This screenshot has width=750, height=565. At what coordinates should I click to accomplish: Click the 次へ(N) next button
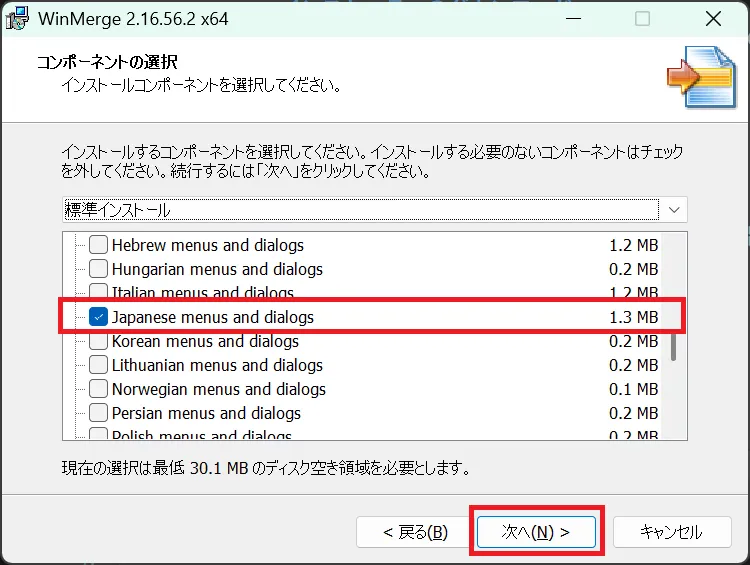536,532
